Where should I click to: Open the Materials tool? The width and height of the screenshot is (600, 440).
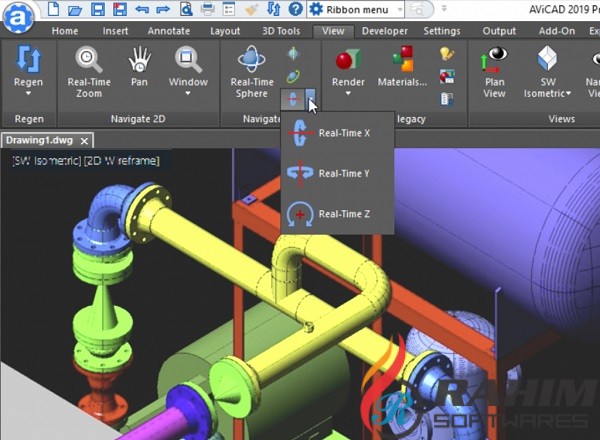[403, 60]
